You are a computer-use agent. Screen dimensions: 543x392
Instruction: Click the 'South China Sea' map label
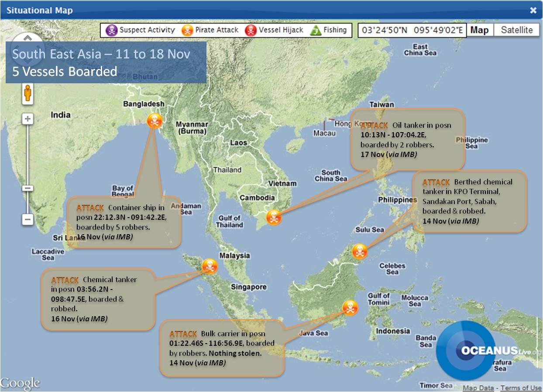pyautogui.click(x=331, y=175)
